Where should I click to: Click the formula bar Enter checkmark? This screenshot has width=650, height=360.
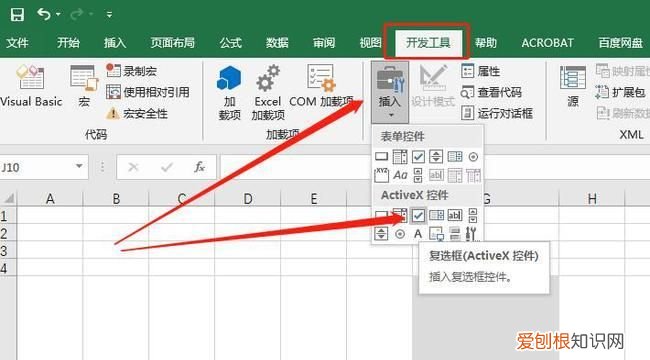(167, 167)
